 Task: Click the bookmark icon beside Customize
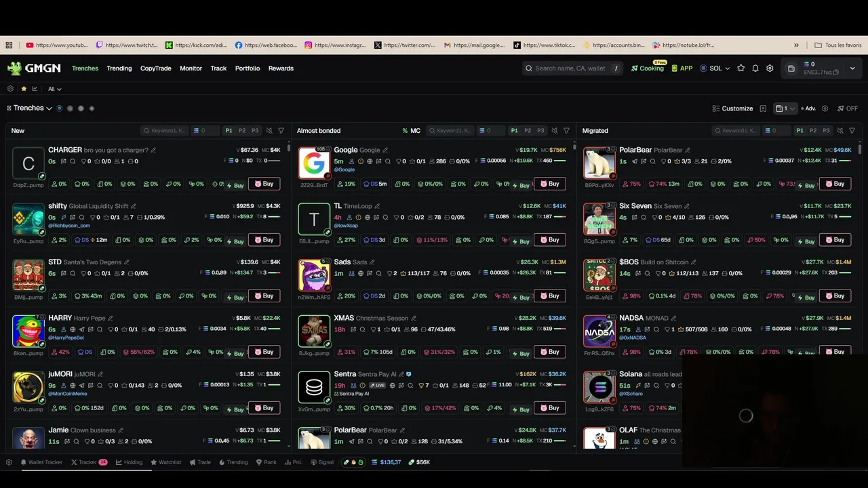click(763, 108)
